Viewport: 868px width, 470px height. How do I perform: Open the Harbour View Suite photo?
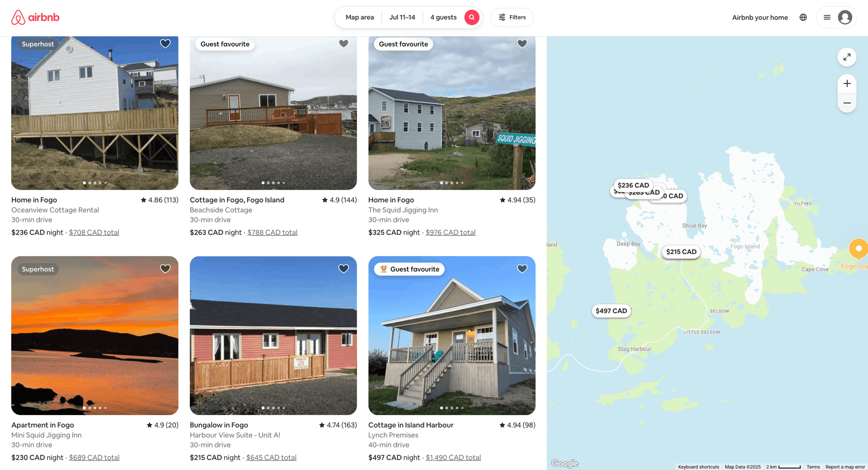click(273, 335)
